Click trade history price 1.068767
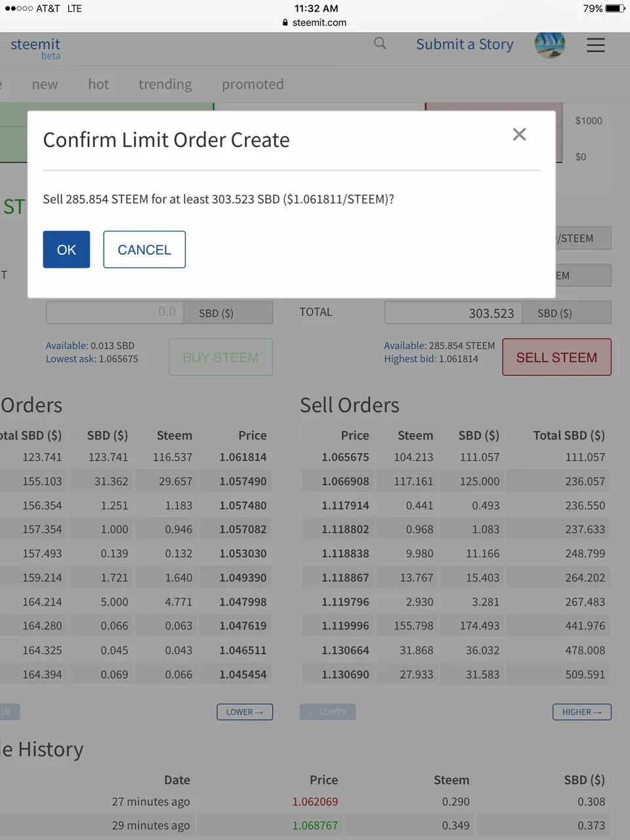 315,825
